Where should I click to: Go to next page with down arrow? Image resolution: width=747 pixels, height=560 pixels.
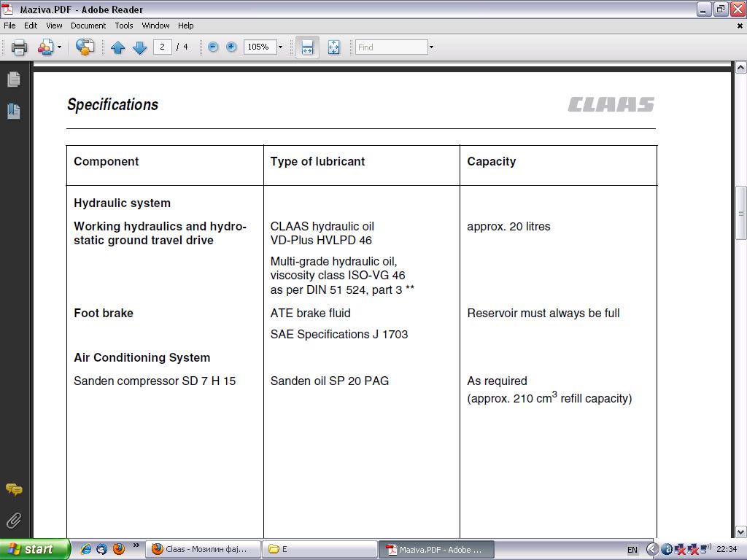[139, 47]
